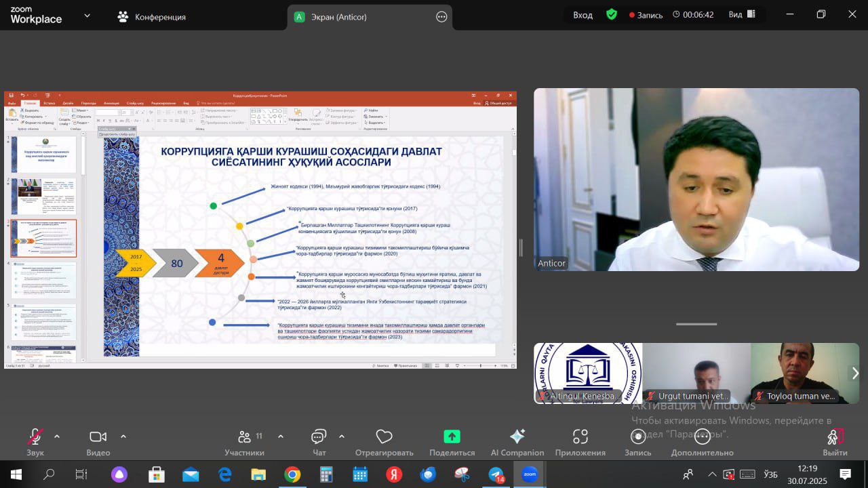This screenshot has height=488, width=868.
Task: Click Примечания in PowerPoint status bar
Action: point(405,365)
